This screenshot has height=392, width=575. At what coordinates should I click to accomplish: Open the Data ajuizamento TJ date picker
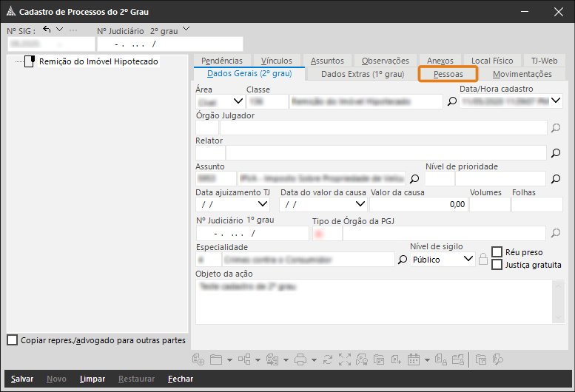pyautogui.click(x=263, y=204)
